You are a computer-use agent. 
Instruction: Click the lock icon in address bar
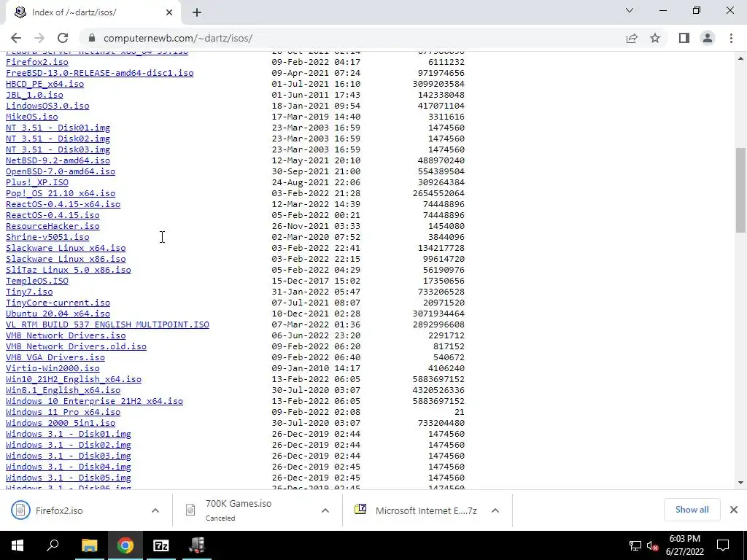(x=92, y=38)
